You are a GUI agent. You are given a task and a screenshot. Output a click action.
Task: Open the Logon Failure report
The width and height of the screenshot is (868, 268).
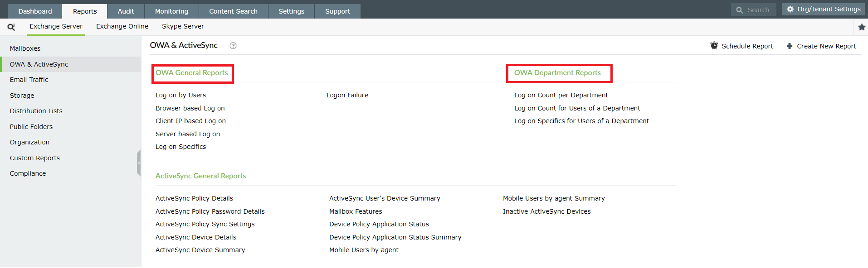tap(347, 95)
